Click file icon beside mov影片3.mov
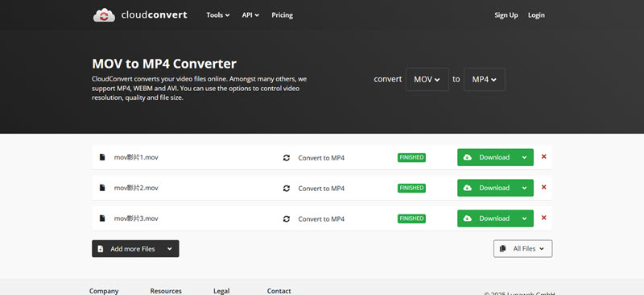This screenshot has height=295, width=644. [102, 218]
